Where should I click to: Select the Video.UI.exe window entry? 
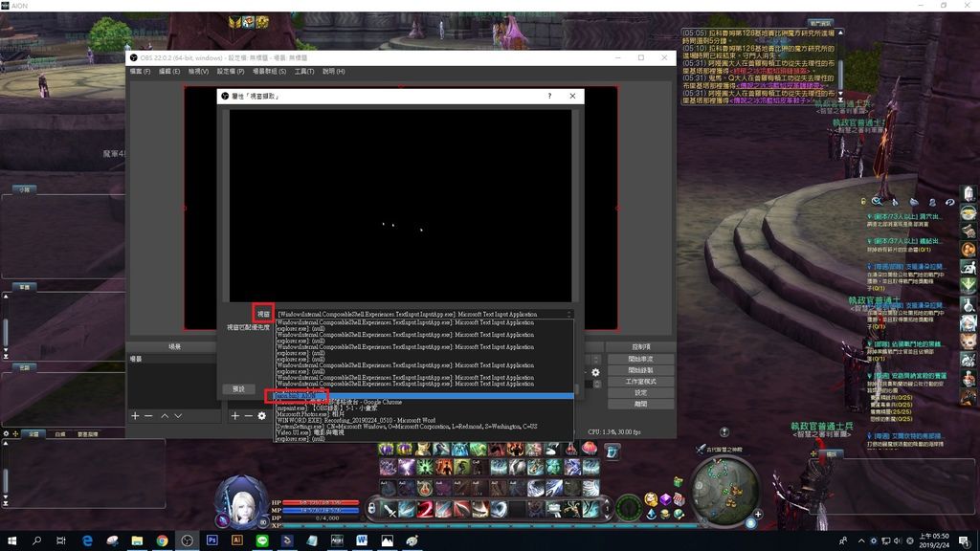(424, 432)
